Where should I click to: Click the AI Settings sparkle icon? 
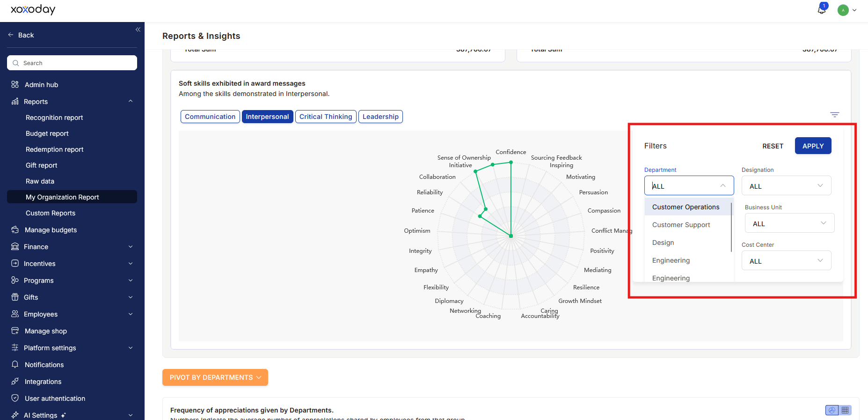[15, 415]
